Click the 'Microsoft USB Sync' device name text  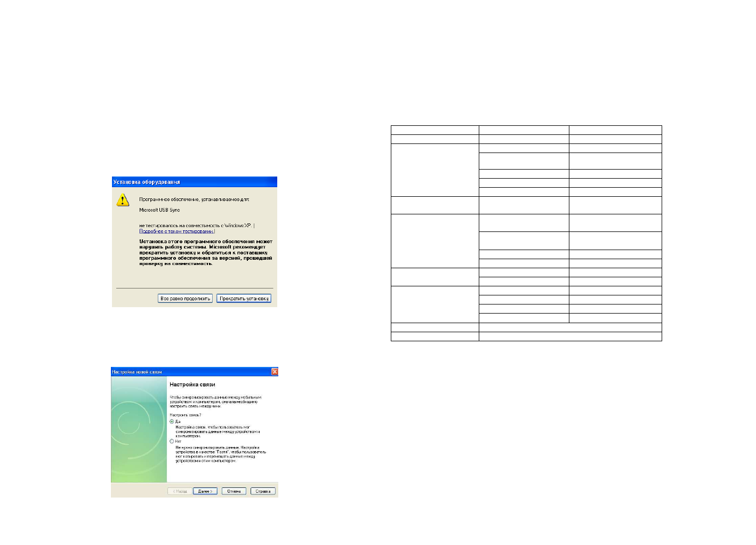(x=159, y=210)
